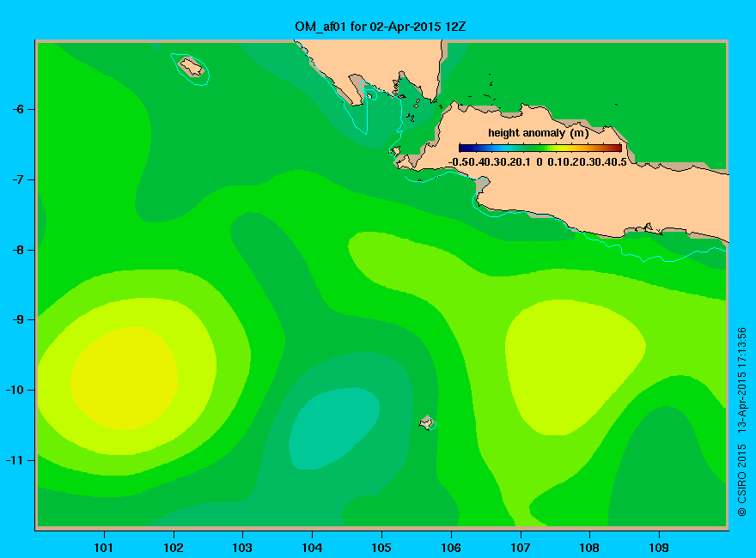Click the "height anomaly (m)" legend label

[538, 133]
